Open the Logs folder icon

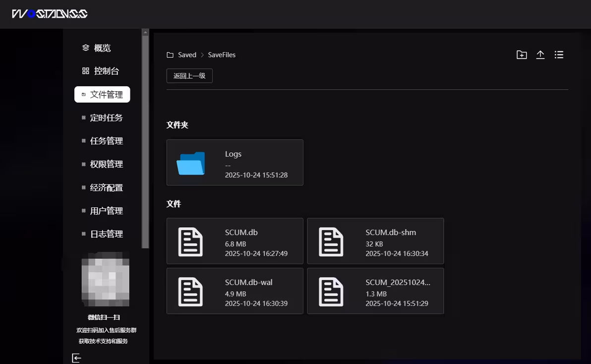point(190,163)
